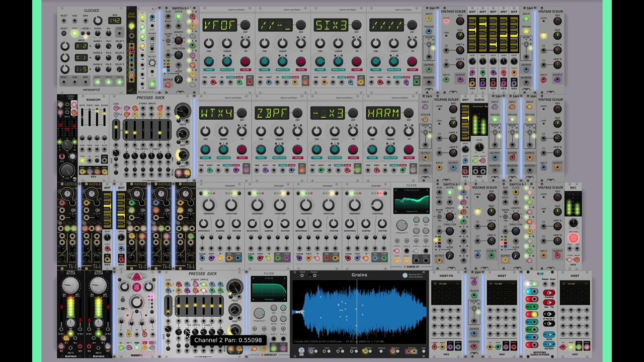Click the teal TIMBRE knob on HARM oscillator
Image resolution: width=644 pixels, height=362 pixels.
pos(372,149)
